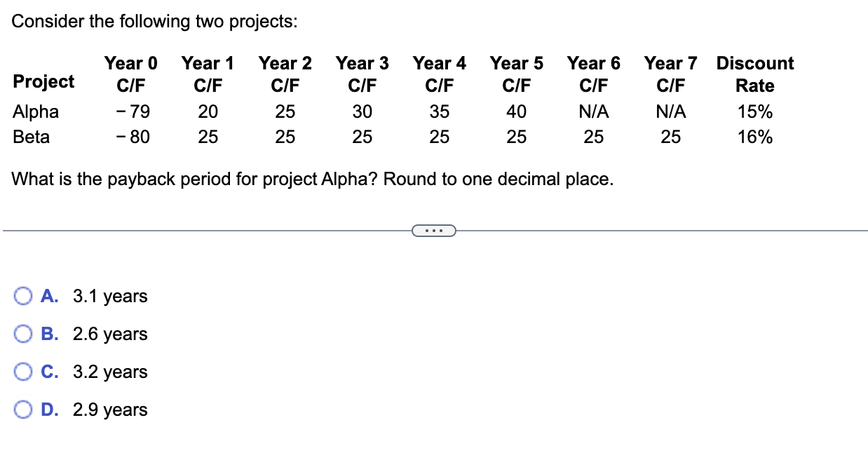
Task: Click the horizontal divider line
Action: point(210,229)
